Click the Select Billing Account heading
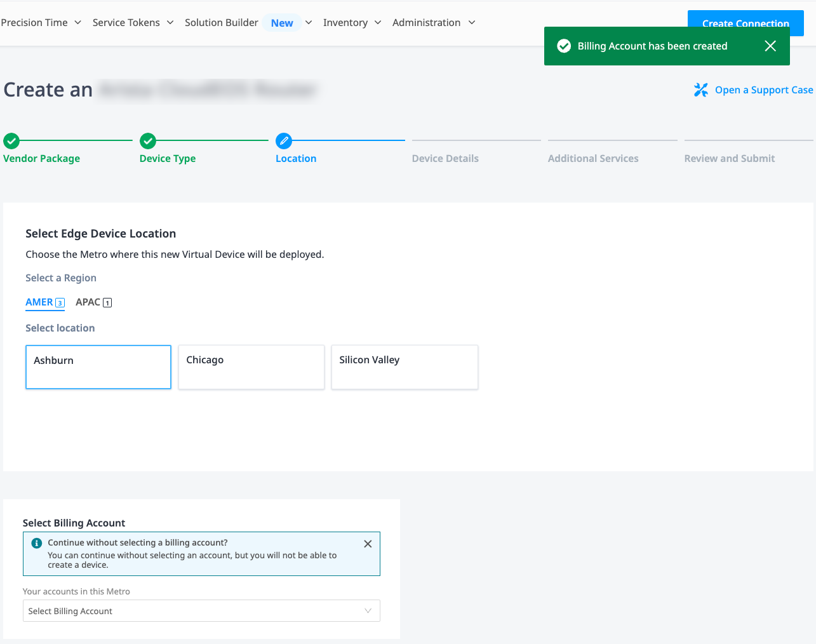816x644 pixels. click(74, 523)
